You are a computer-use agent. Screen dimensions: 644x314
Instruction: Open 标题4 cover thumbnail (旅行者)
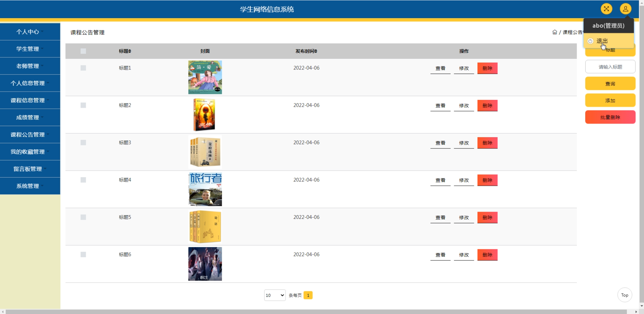(x=205, y=189)
